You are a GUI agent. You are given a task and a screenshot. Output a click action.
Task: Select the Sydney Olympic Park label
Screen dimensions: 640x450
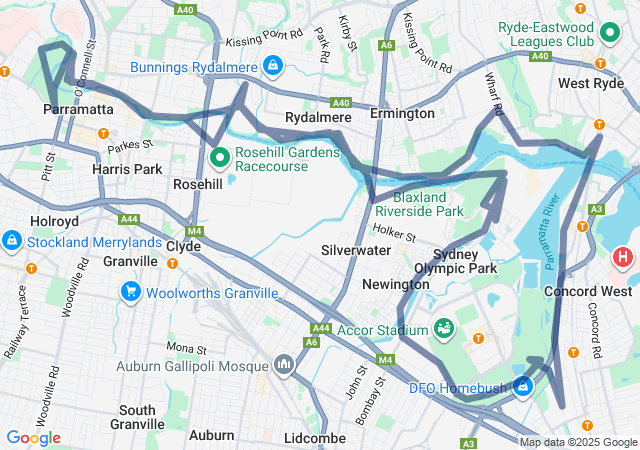click(456, 261)
